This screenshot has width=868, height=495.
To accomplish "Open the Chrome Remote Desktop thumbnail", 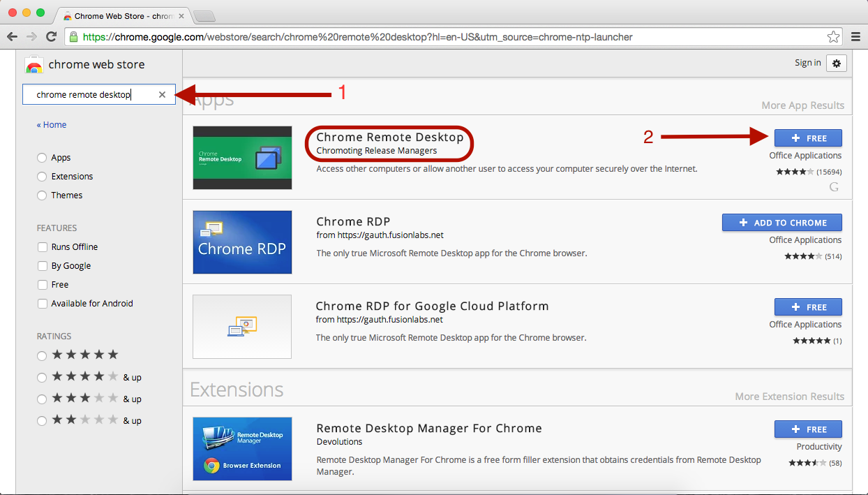I will 242,158.
